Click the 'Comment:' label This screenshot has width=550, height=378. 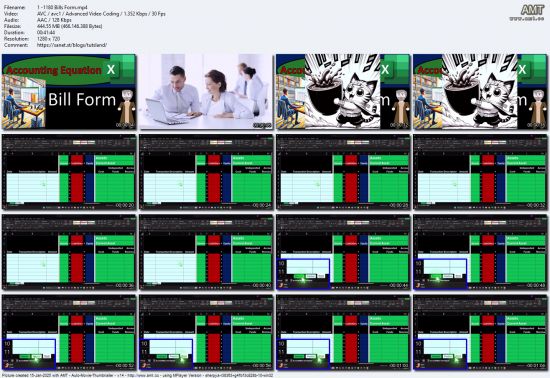point(15,45)
